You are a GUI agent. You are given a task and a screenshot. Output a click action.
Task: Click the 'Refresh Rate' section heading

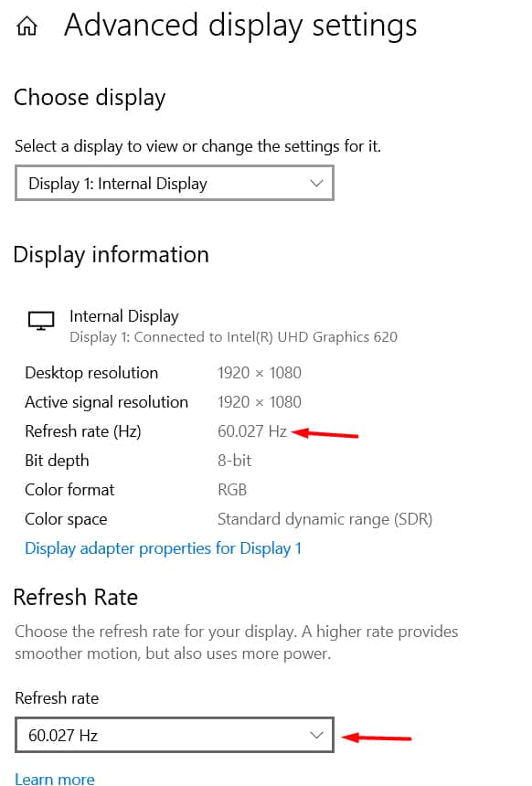pyautogui.click(x=76, y=597)
